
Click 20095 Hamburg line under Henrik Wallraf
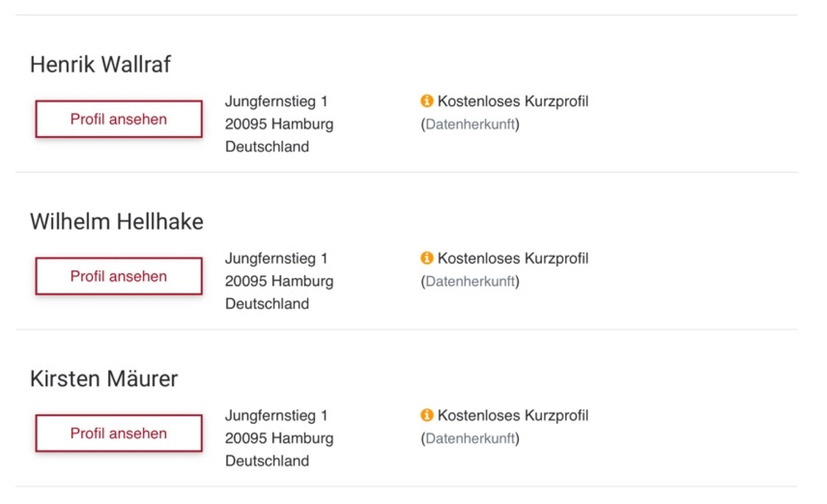[279, 124]
